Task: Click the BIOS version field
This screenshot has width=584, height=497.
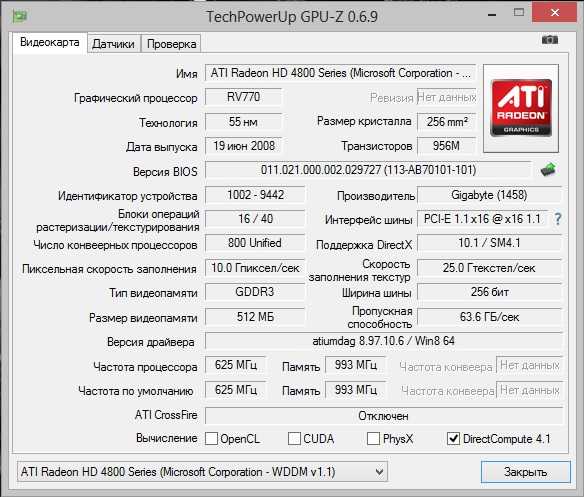Action: [x=368, y=170]
